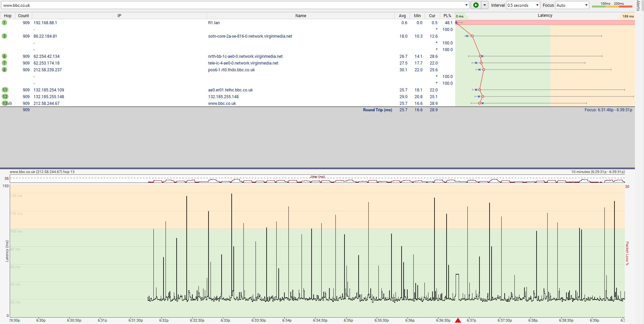Click the Cur column header
Image resolution: width=644 pixels, height=324 pixels.
432,16
